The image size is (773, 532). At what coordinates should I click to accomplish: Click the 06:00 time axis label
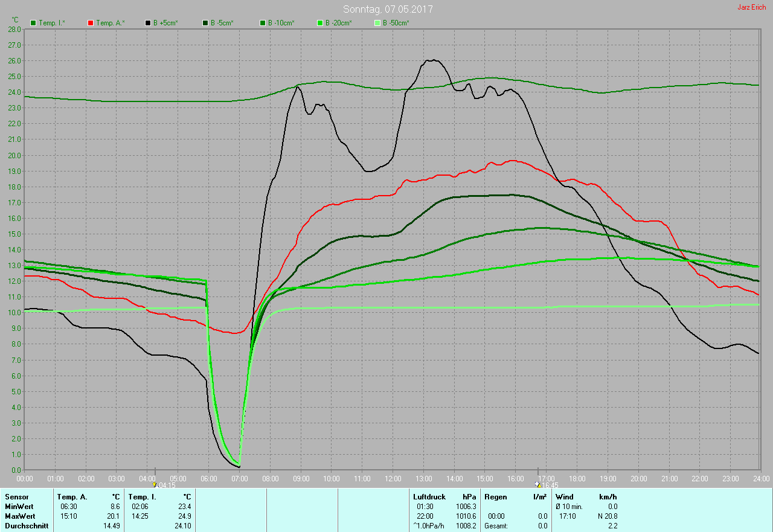(208, 478)
